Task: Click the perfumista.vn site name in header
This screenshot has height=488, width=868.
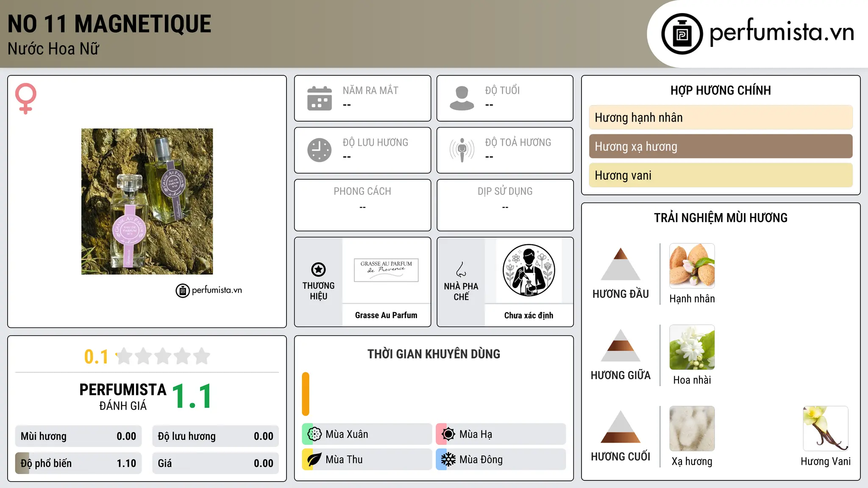Action: coord(782,32)
